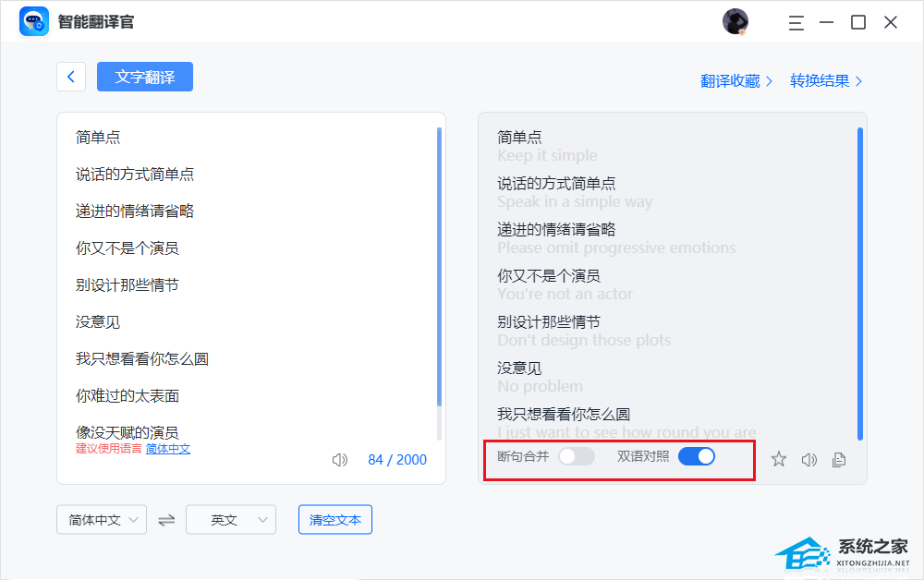
Task: Open 转换结果 link
Action: (826, 81)
